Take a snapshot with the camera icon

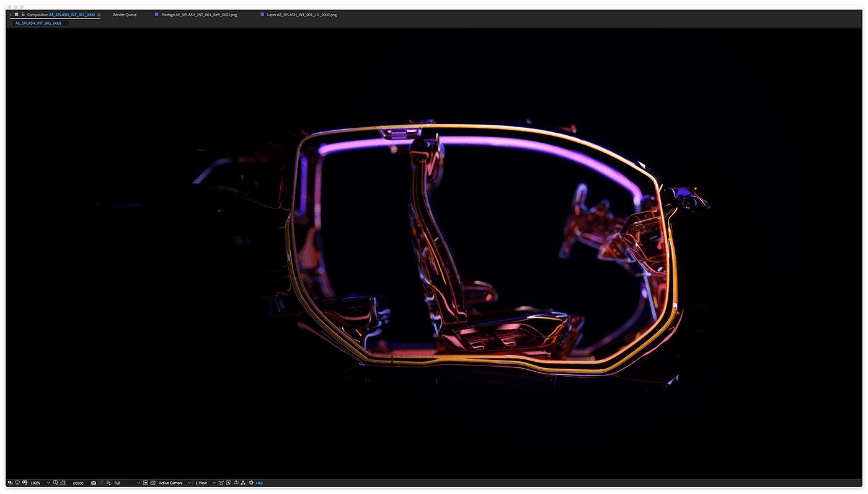[x=94, y=483]
